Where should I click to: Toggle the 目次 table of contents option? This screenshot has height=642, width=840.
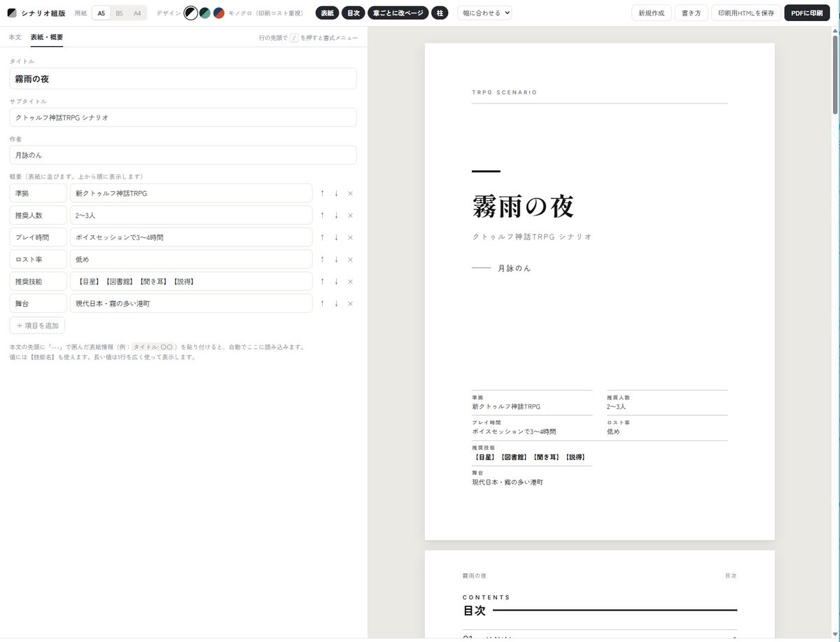tap(353, 13)
